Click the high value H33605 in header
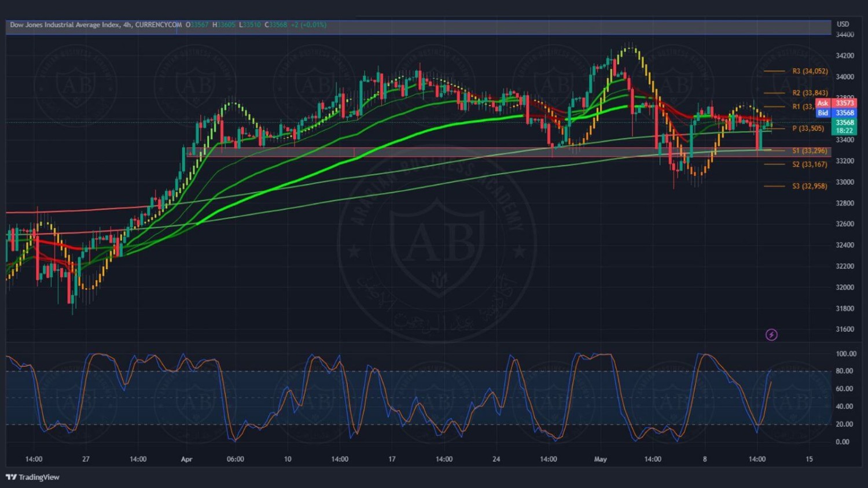 point(224,25)
